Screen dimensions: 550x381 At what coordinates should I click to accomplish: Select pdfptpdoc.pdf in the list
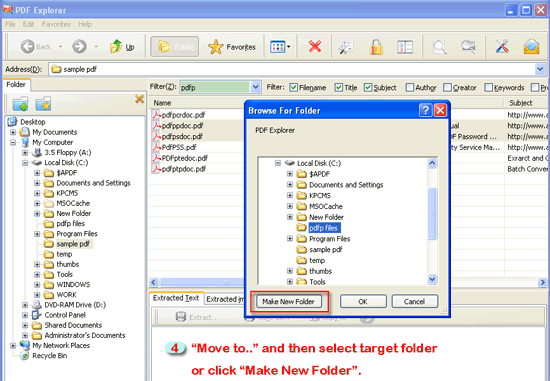point(183,169)
